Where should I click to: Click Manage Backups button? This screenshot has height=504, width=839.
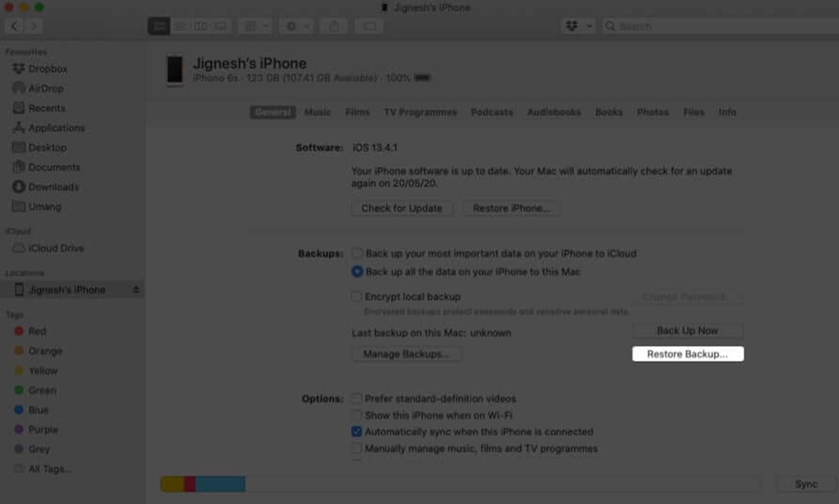point(407,354)
